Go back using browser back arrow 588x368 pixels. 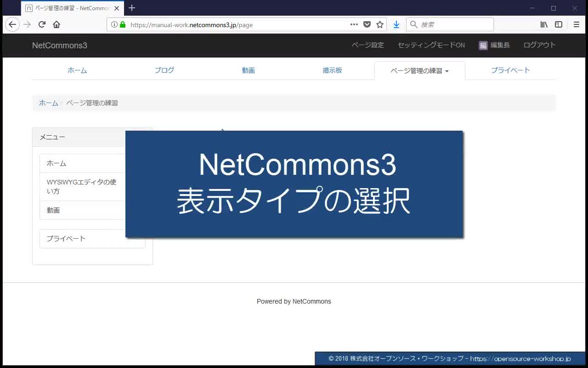(12, 24)
